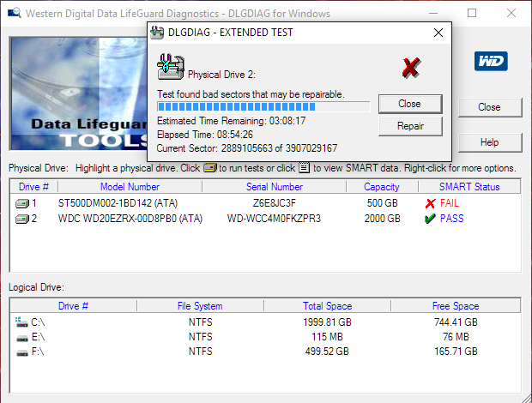Select drive 2 disk icon

coord(22,219)
